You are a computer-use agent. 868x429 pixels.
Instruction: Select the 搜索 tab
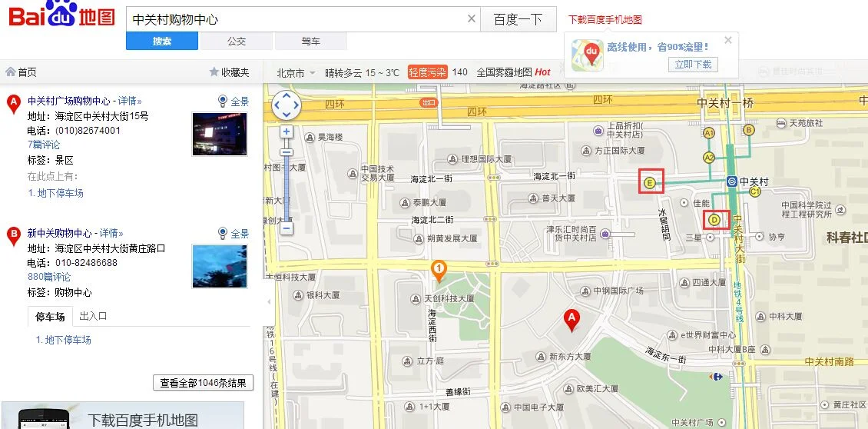[x=161, y=41]
